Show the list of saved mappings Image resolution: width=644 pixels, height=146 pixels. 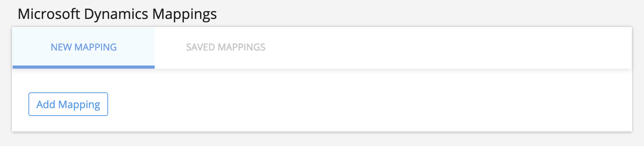[226, 47]
